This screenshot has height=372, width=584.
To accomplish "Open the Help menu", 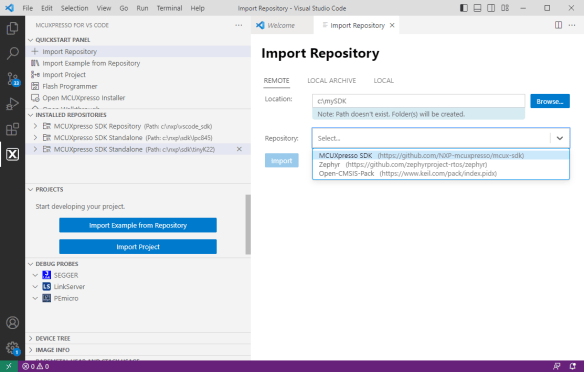I will pos(197,8).
